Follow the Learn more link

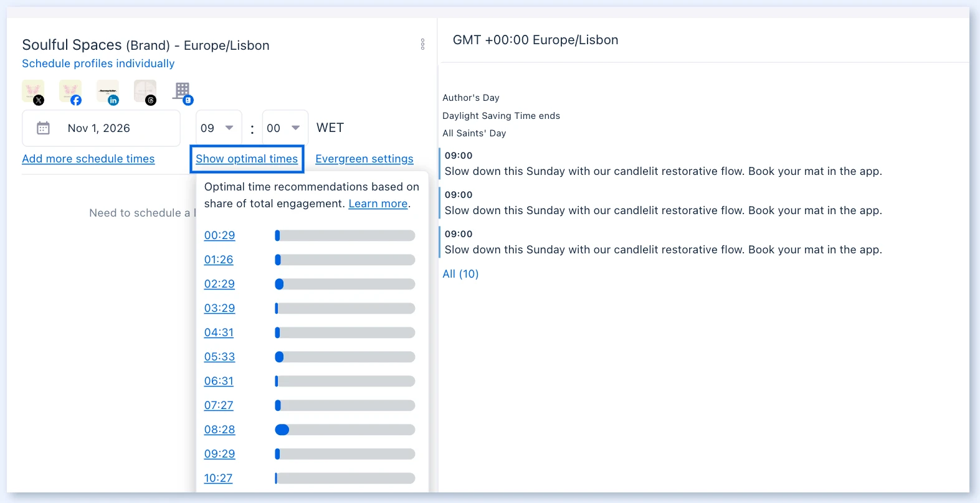(x=378, y=204)
